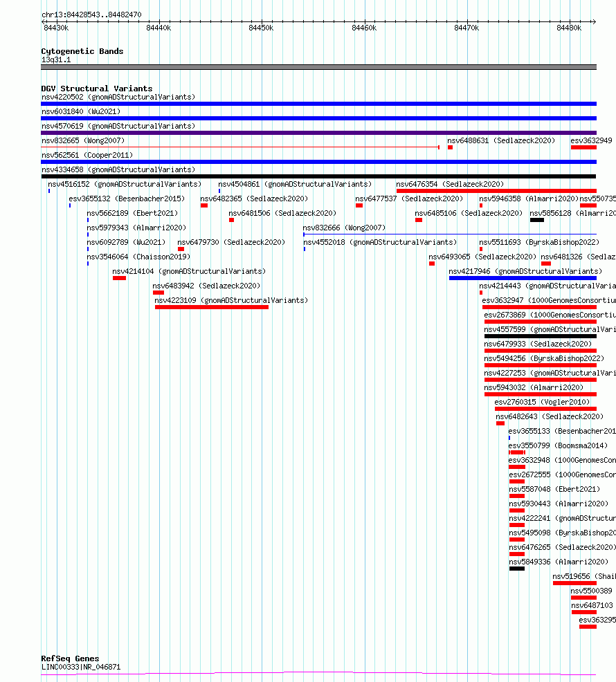The image size is (616, 682).
Task: Click esv2672555 variant label
Action: pos(562,474)
